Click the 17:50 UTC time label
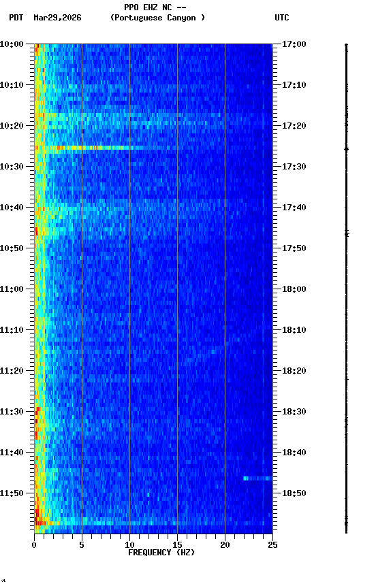Screen dimensions: 376x588 pos(294,248)
